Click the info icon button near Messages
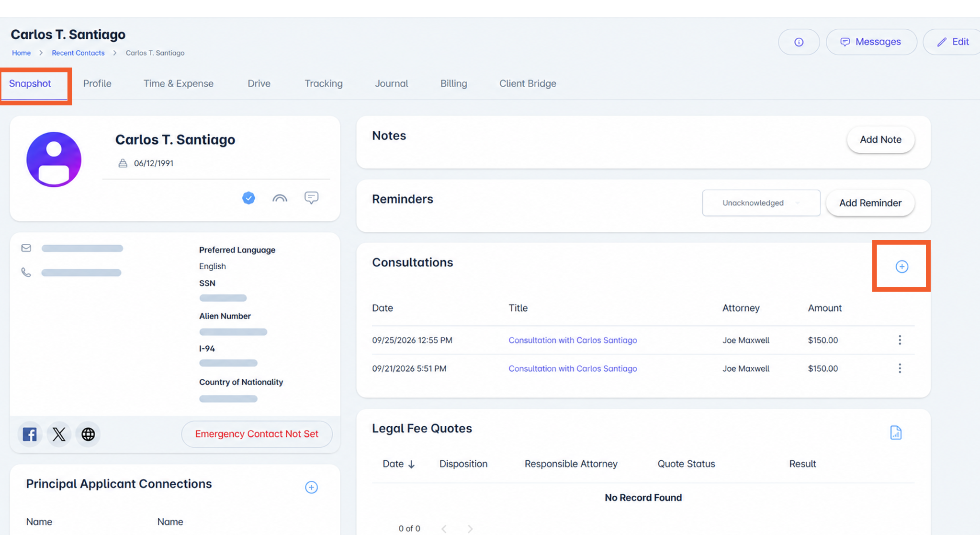The width and height of the screenshot is (980, 535). [x=799, y=42]
